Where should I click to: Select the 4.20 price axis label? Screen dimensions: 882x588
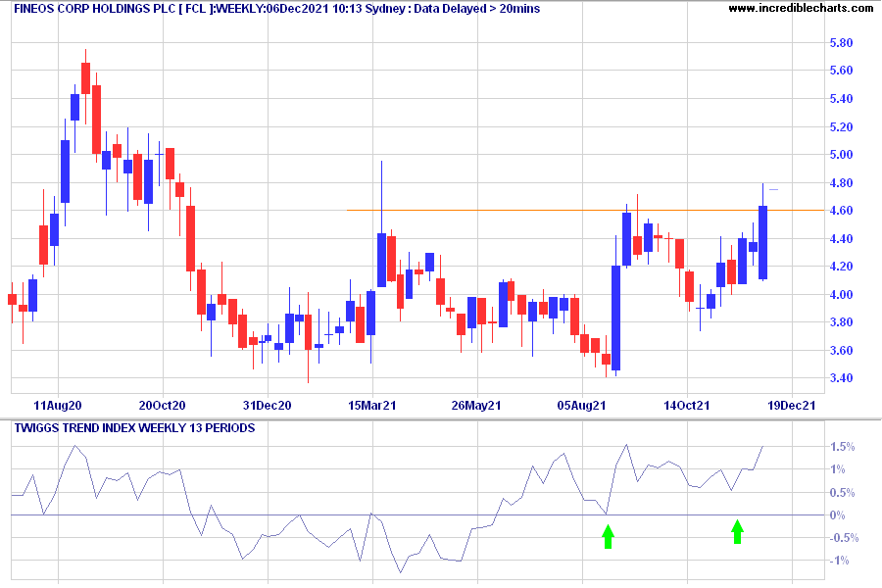pyautogui.click(x=841, y=267)
